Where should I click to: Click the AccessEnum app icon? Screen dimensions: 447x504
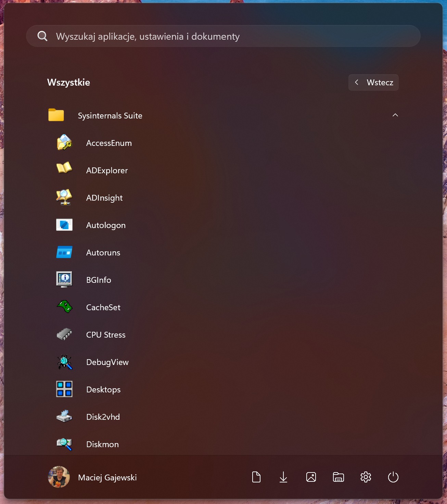[x=64, y=143]
